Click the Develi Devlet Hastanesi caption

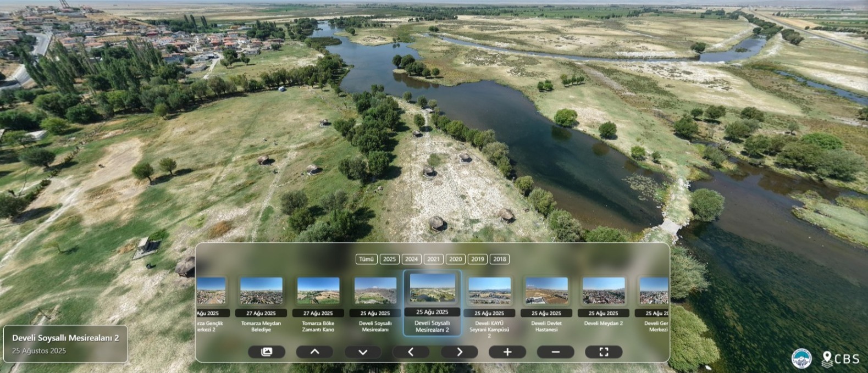tap(546, 326)
